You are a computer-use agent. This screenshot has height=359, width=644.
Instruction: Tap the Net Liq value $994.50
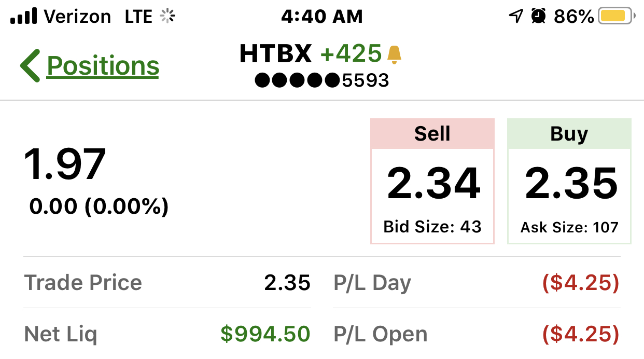(265, 334)
